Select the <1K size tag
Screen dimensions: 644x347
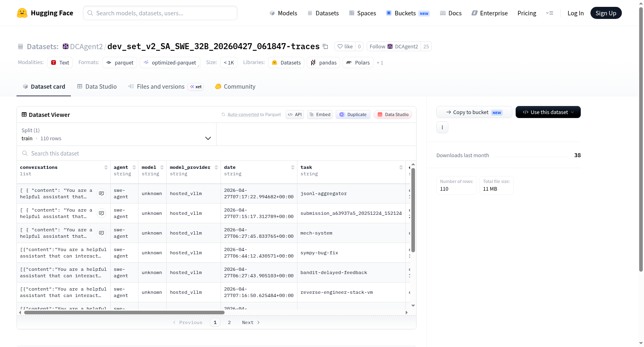229,62
